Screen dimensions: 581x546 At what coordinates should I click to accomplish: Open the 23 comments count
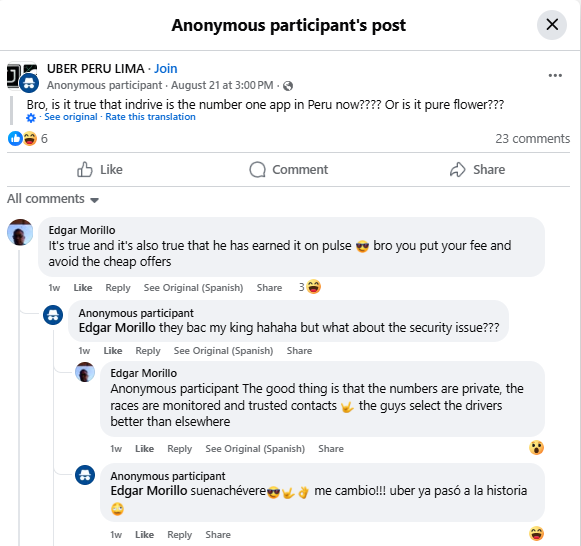(532, 139)
